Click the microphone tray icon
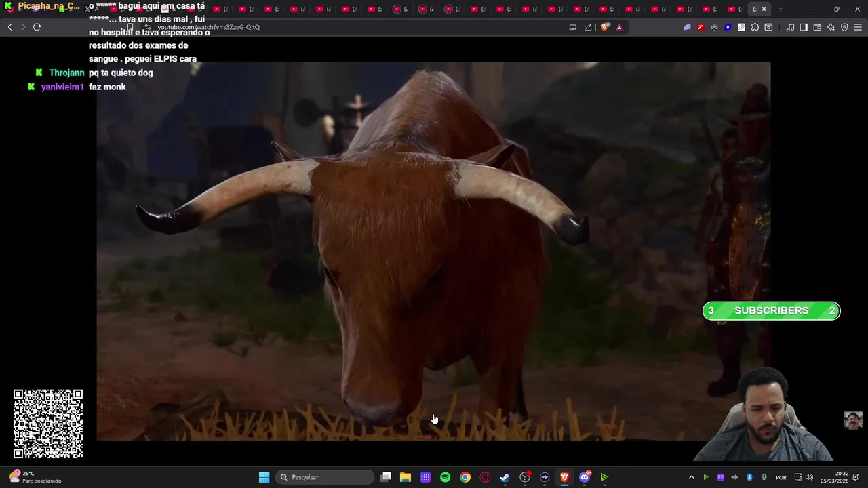 764,477
